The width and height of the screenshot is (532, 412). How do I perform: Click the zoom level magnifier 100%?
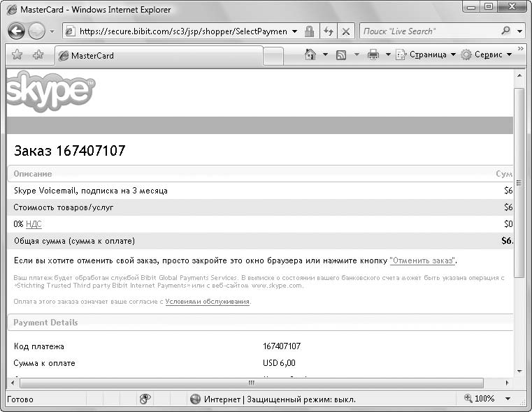pos(480,399)
